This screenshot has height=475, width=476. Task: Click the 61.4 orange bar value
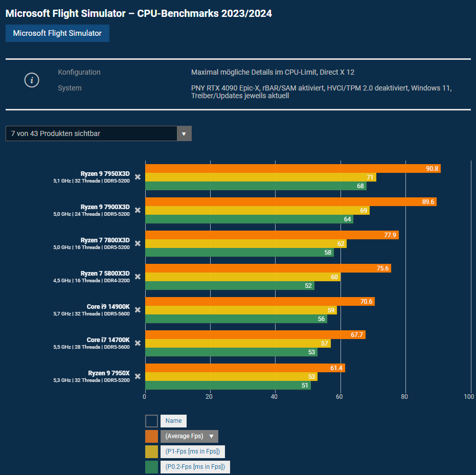coord(336,368)
